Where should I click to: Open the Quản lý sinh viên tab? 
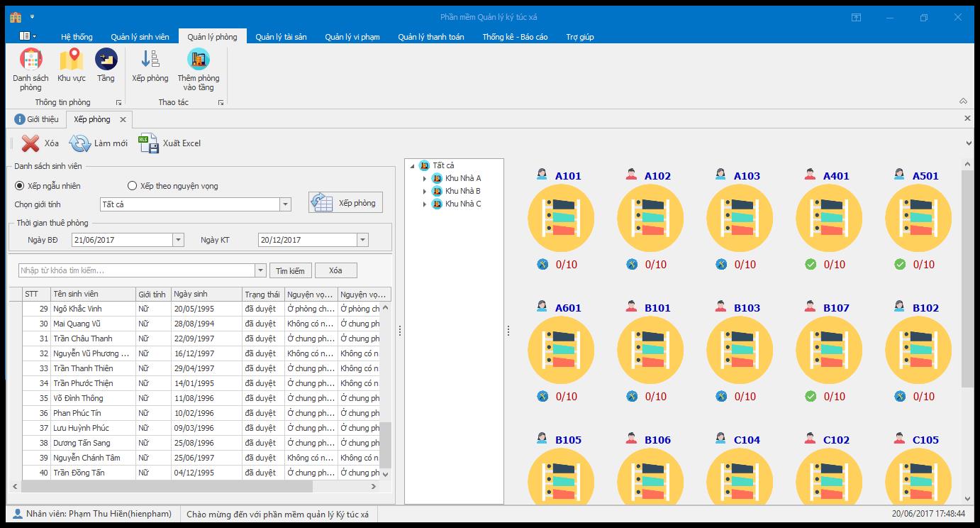tap(140, 37)
